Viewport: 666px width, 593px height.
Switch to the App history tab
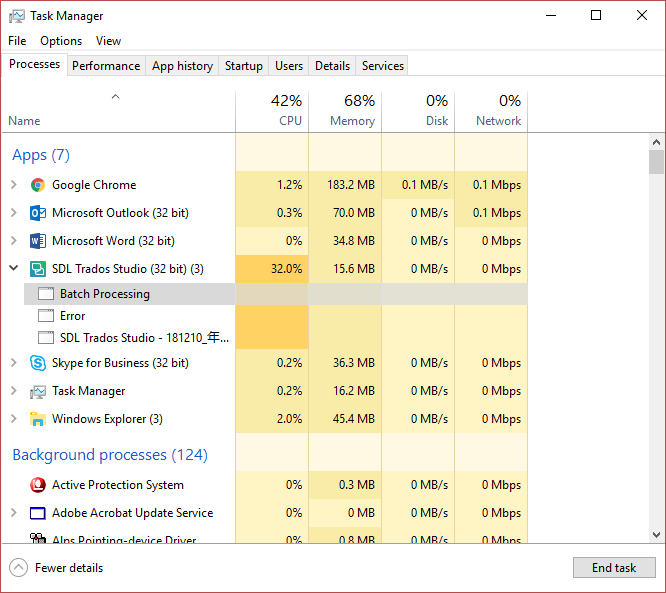point(182,66)
